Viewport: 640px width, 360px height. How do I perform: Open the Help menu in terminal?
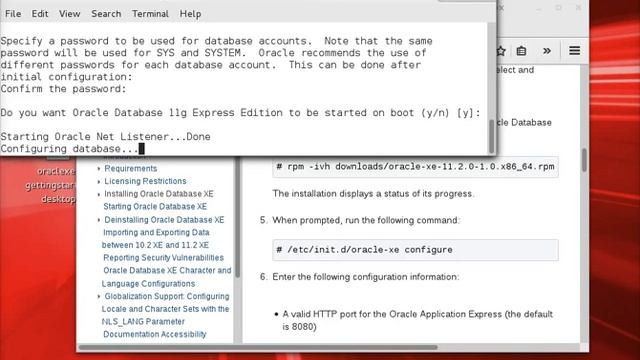coord(190,14)
